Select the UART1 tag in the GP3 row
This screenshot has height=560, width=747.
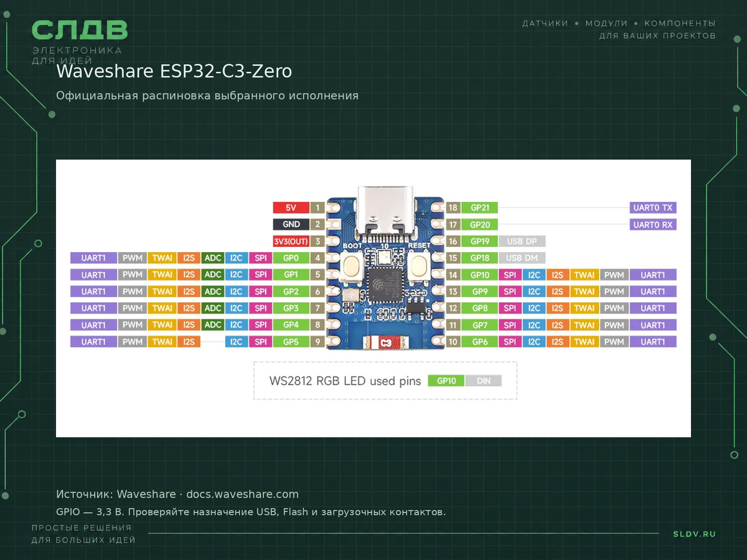tap(93, 308)
